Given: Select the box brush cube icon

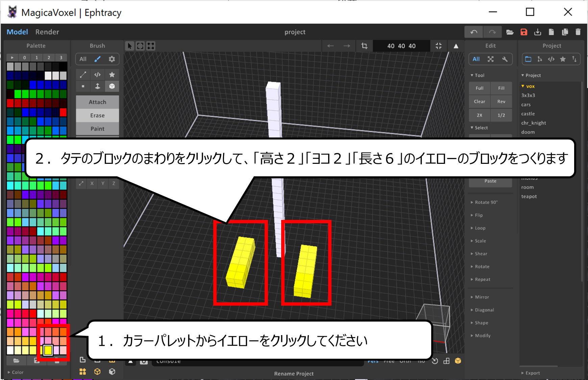Looking at the screenshot, I should pos(112,86).
